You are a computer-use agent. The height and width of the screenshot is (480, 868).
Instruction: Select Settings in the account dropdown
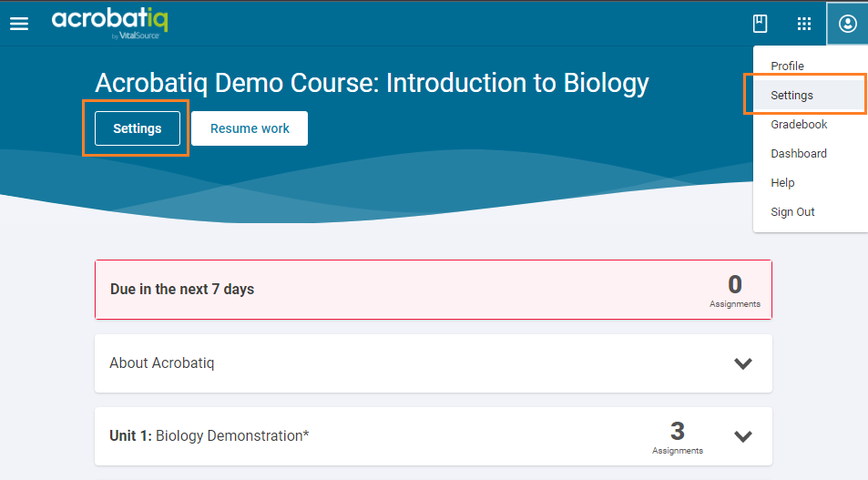coord(810,96)
